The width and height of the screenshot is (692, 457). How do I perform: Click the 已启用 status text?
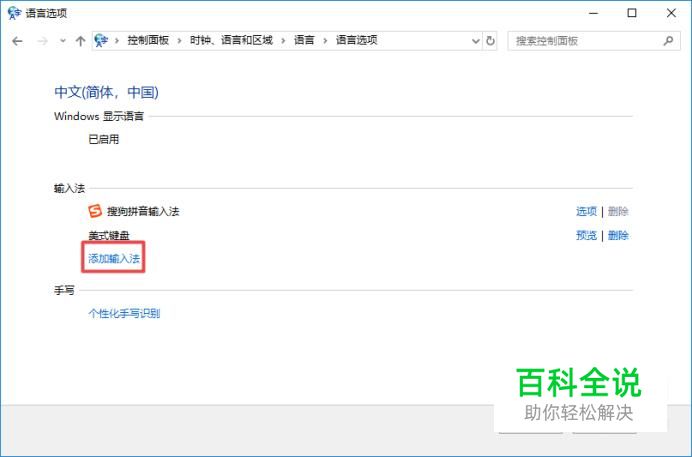tap(104, 139)
